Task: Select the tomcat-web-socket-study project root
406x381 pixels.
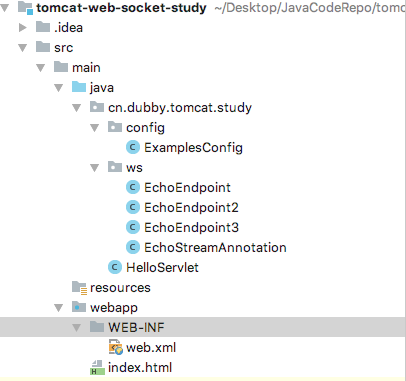Action: point(121,7)
